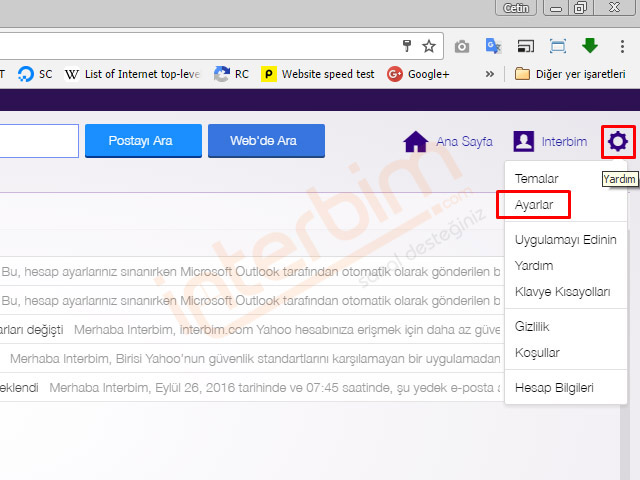Click Ana Sayfa link
Viewport: 640px width, 480px height.
tap(464, 142)
